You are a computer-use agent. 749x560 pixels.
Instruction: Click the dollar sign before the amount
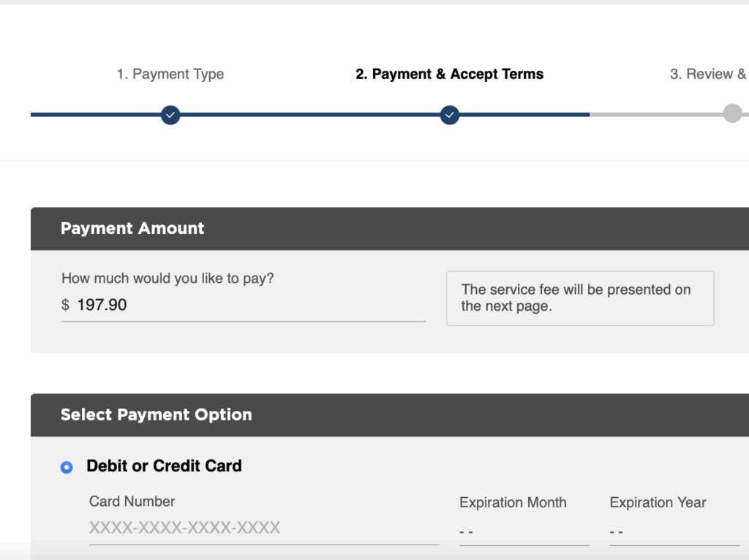click(x=65, y=305)
